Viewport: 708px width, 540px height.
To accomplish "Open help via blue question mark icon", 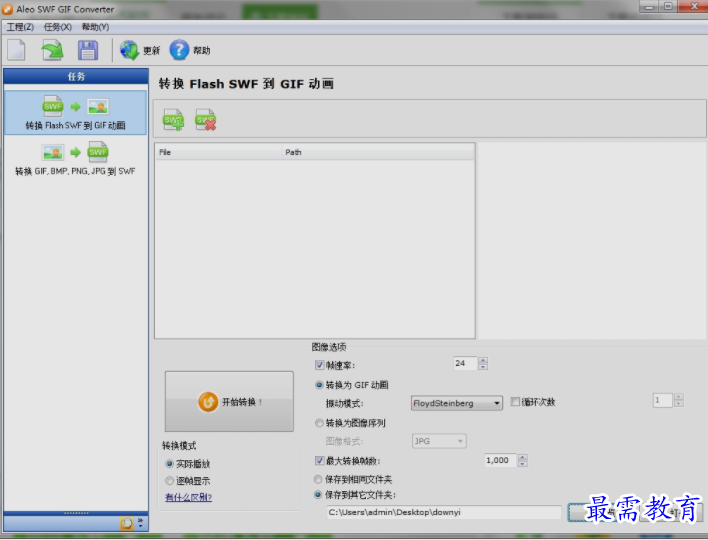I will [179, 50].
